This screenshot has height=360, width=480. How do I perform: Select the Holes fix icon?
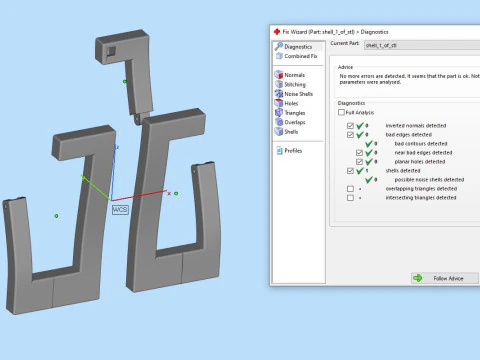tap(279, 103)
